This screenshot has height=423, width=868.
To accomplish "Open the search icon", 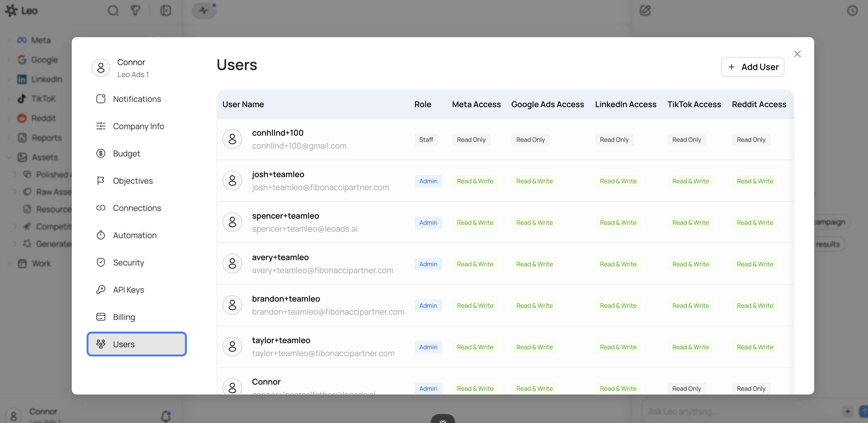I will click(113, 11).
